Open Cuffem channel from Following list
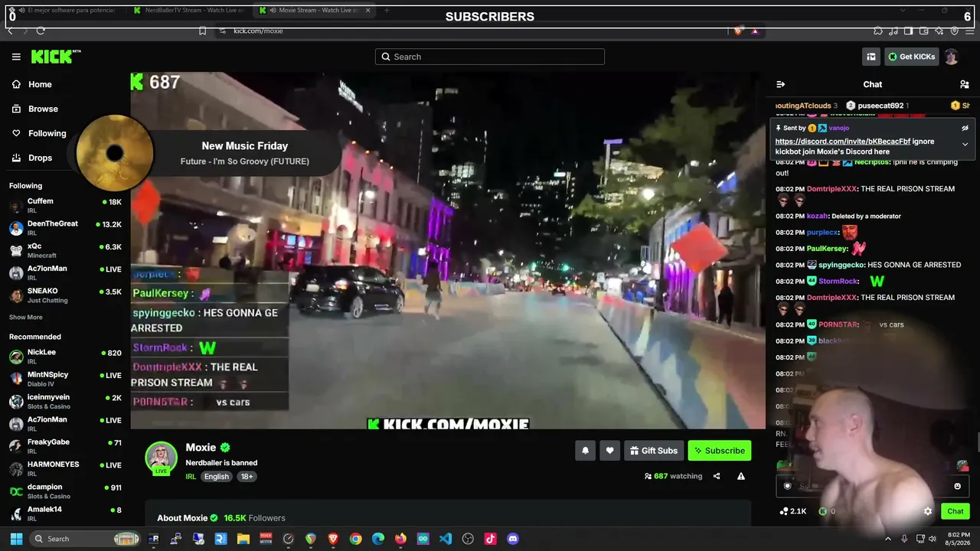Viewport: 980px width, 551px height. pos(65,205)
